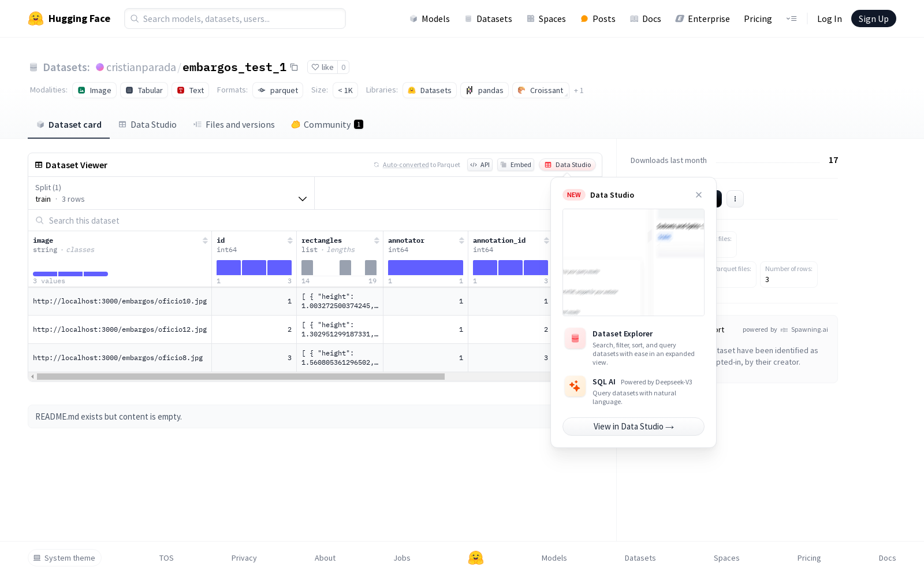Click the Image modality tag
Screen dimensions: 924x578
95,90
